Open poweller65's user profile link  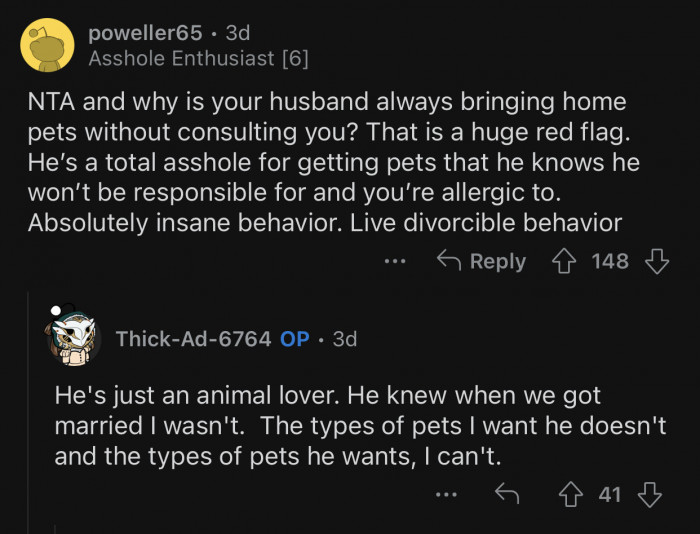[145, 33]
